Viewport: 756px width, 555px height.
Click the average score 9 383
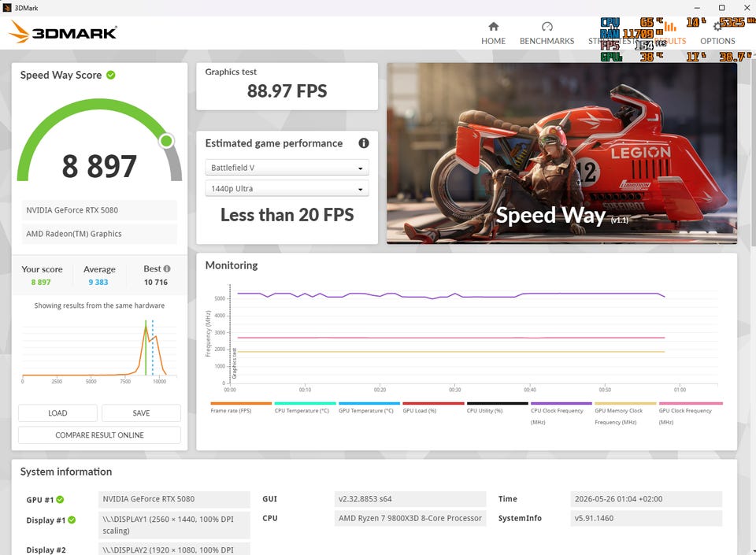coord(98,283)
